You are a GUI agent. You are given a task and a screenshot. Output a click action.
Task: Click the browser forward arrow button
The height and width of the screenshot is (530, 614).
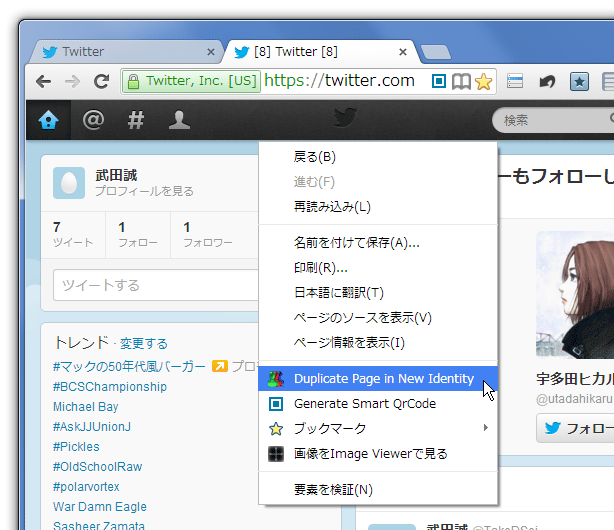point(72,81)
